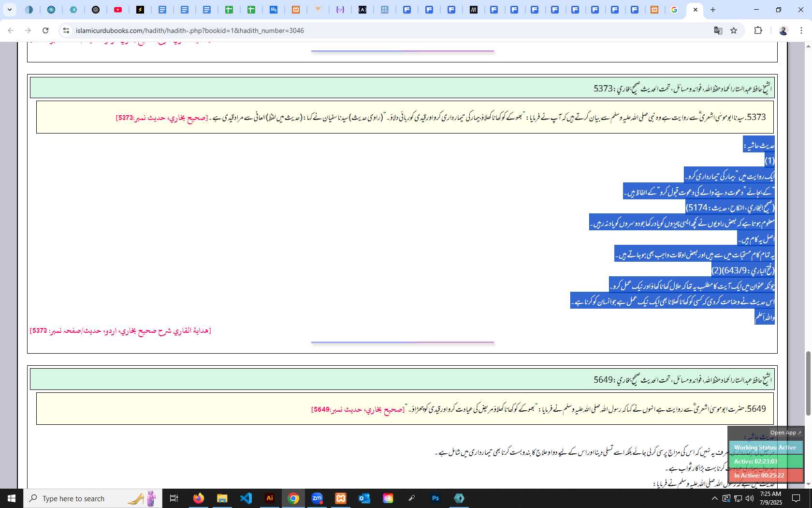This screenshot has width=812, height=508.
Task: Click the In Active: 00:25:22 timer
Action: (765, 476)
